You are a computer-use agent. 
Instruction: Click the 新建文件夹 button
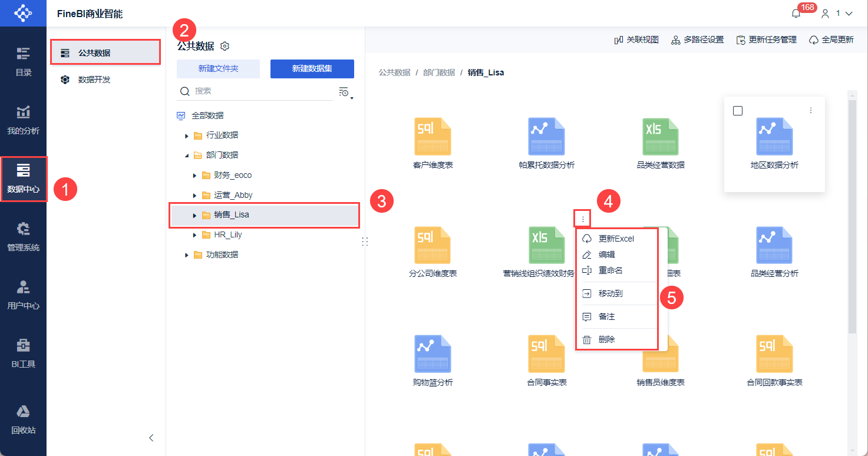pyautogui.click(x=218, y=69)
